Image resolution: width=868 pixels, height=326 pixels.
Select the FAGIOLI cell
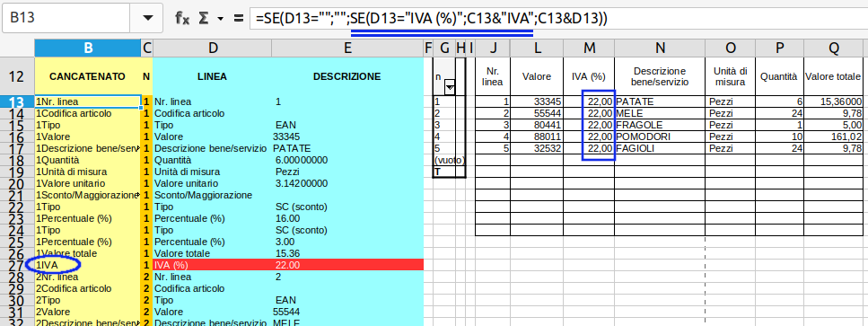click(x=660, y=148)
